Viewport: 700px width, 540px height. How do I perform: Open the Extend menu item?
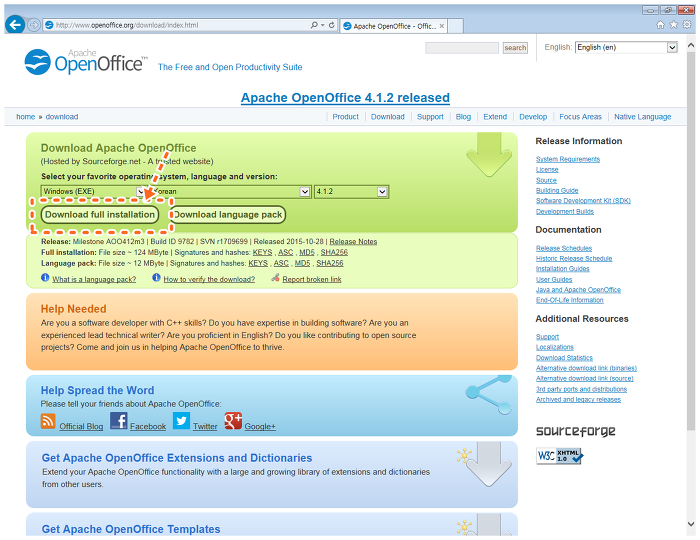coord(495,117)
